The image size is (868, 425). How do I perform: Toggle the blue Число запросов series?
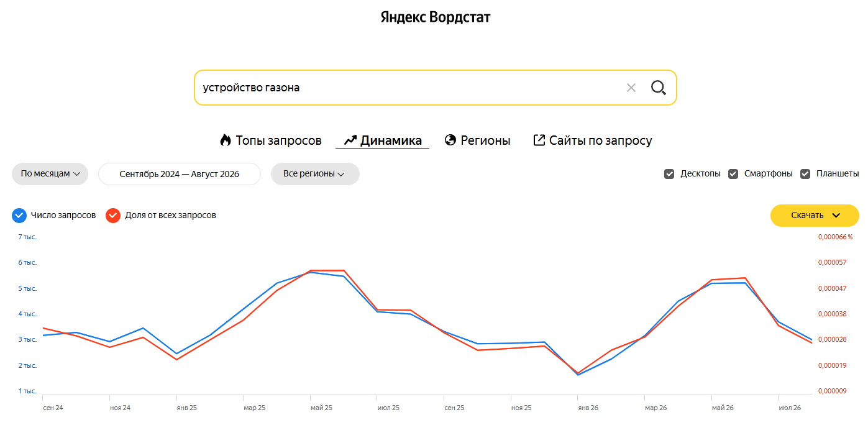pyautogui.click(x=19, y=216)
